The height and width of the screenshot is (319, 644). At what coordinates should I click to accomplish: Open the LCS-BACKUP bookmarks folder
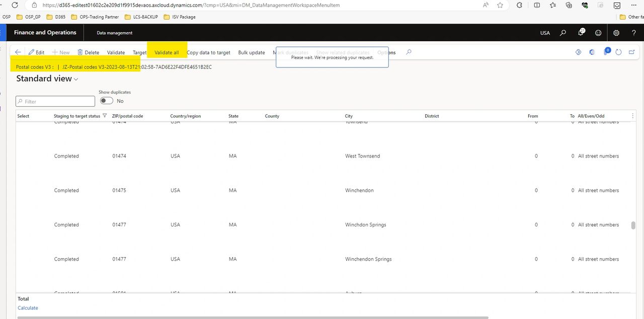[141, 17]
